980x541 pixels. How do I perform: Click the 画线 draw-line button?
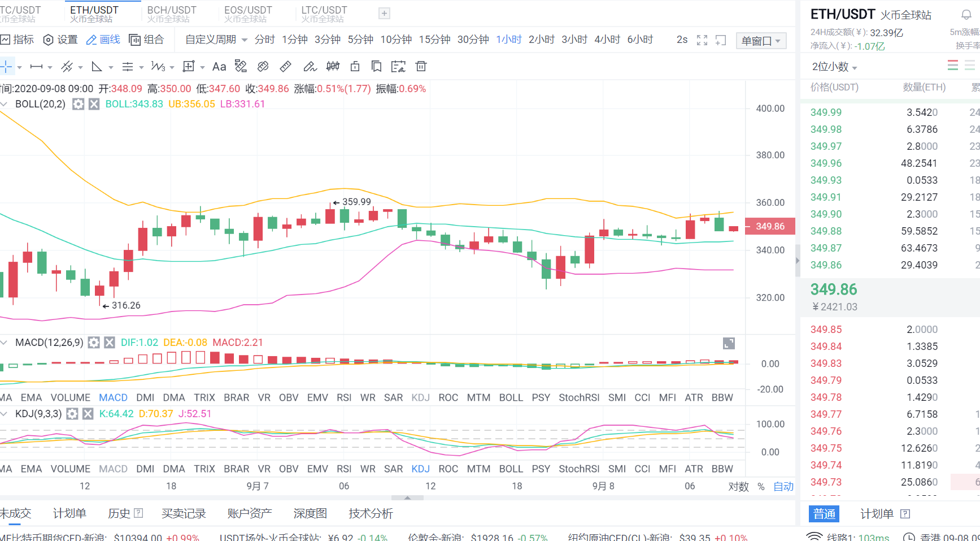[x=103, y=40]
